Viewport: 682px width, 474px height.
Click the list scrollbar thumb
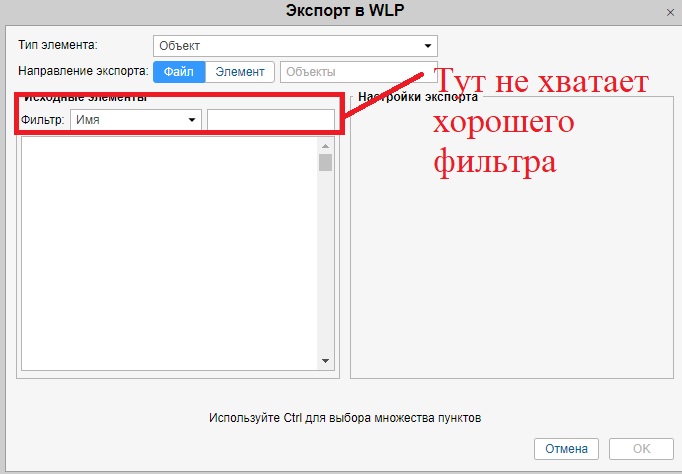(325, 163)
